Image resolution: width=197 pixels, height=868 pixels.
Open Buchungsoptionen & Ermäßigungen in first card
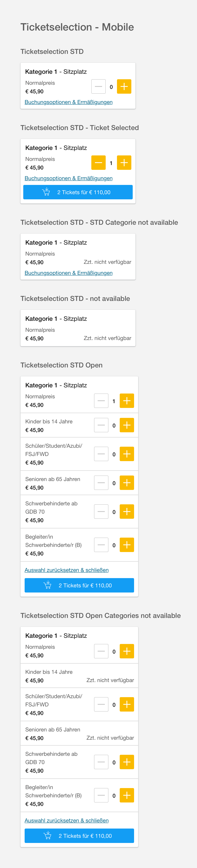point(69,102)
